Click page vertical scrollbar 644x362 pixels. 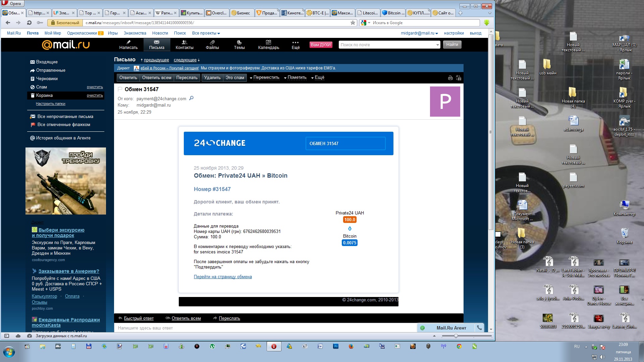pyautogui.click(x=491, y=132)
